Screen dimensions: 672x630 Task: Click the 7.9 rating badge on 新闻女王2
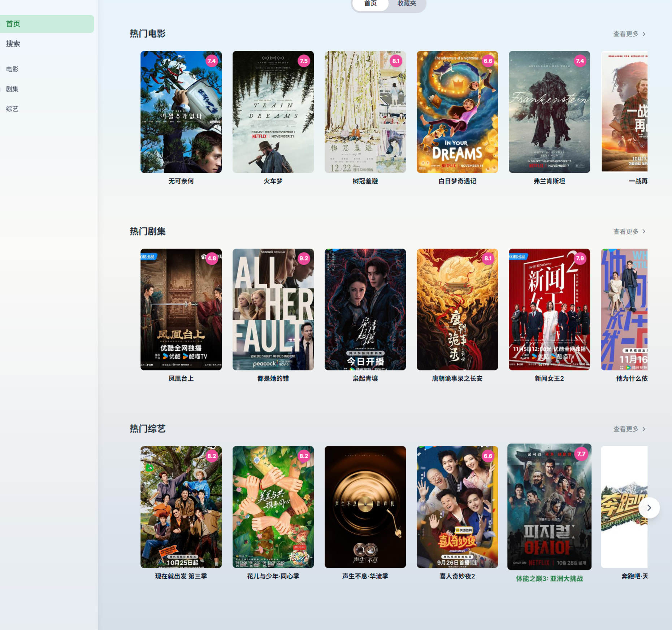pos(580,258)
